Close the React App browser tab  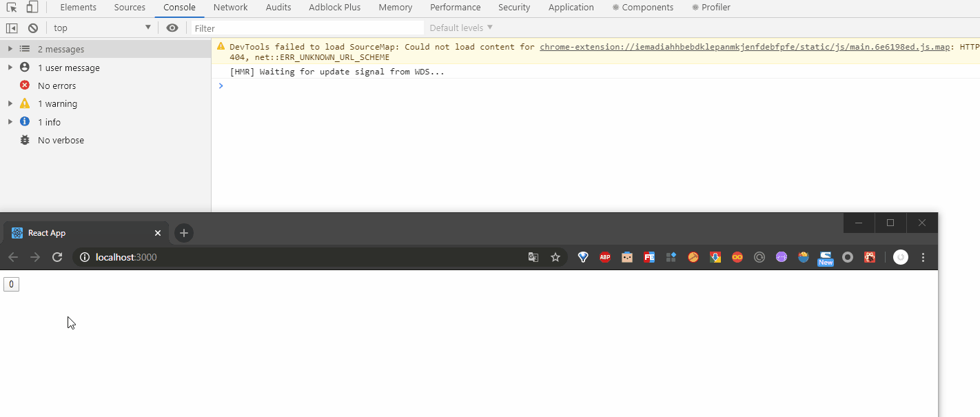157,233
